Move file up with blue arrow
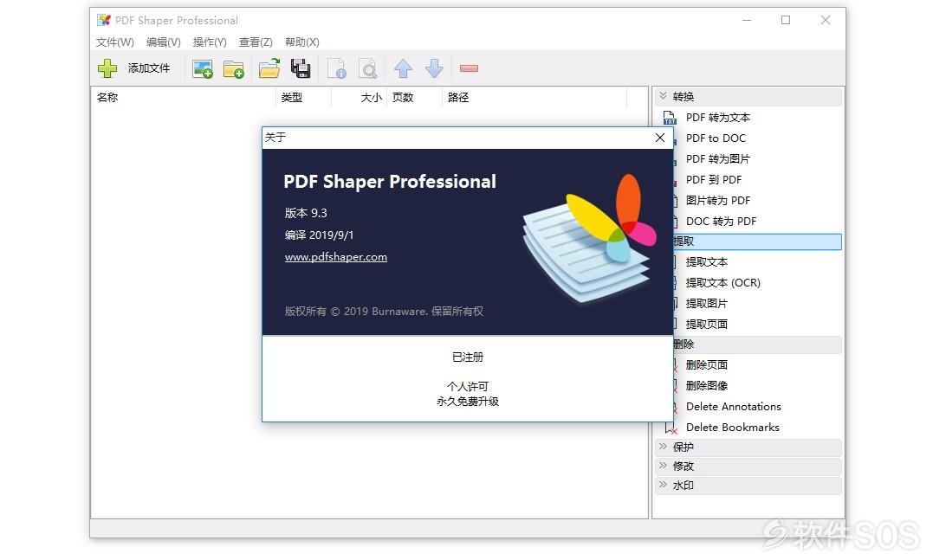 coord(403,68)
